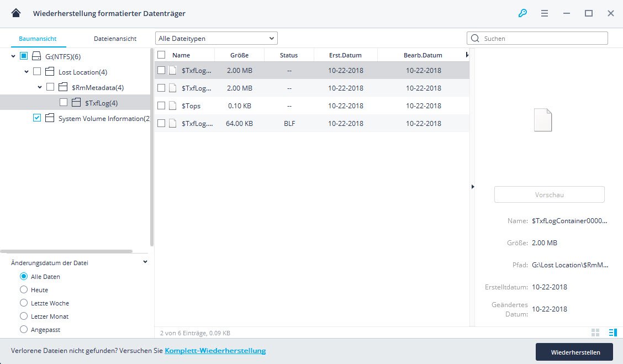This screenshot has height=364, width=623.
Task: Click the $TxfLogContainer0000 name value
Action: (x=569, y=220)
